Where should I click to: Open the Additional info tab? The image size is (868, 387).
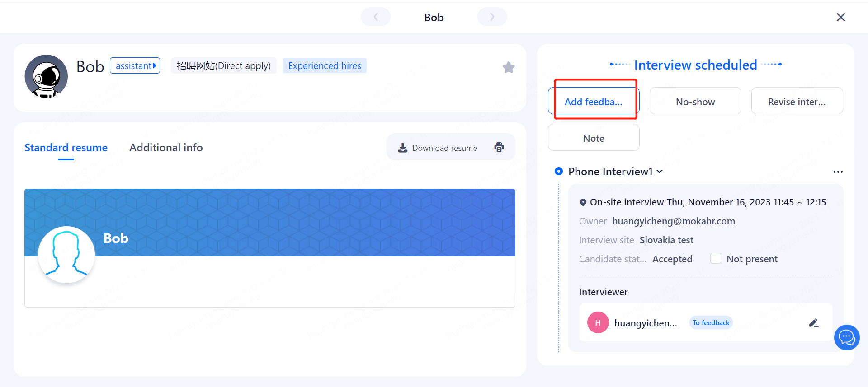[x=166, y=148]
